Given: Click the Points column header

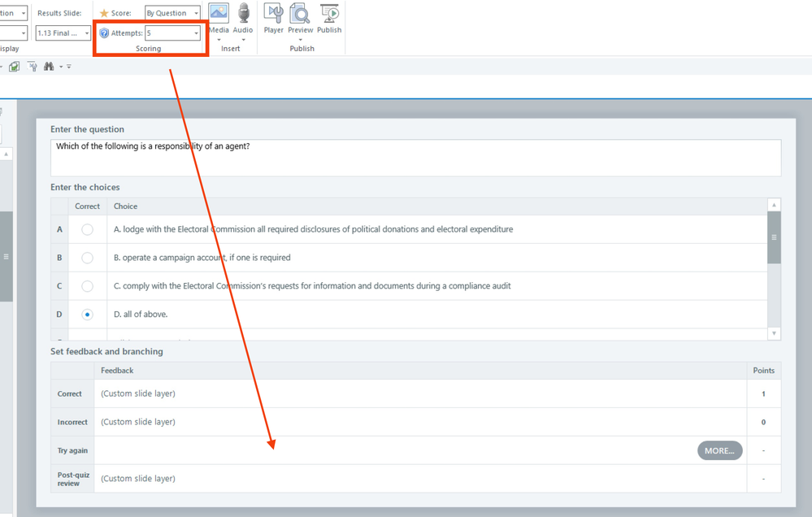Looking at the screenshot, I should click(x=763, y=371).
